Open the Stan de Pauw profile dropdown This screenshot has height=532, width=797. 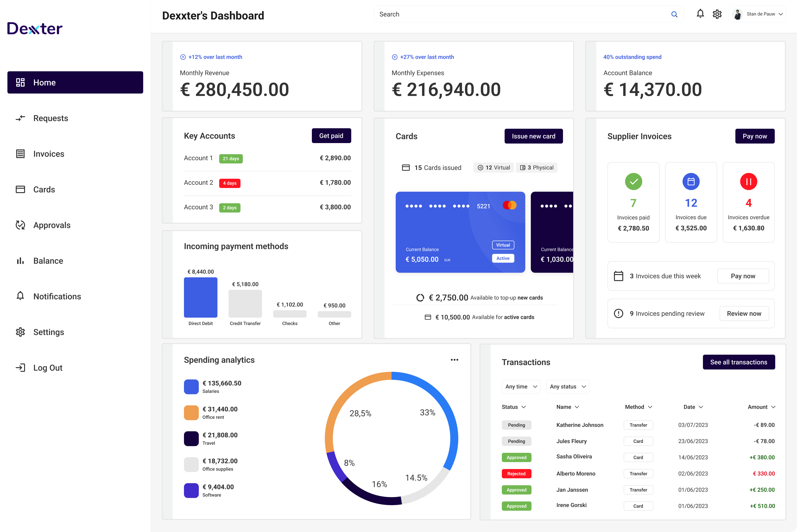pyautogui.click(x=758, y=14)
